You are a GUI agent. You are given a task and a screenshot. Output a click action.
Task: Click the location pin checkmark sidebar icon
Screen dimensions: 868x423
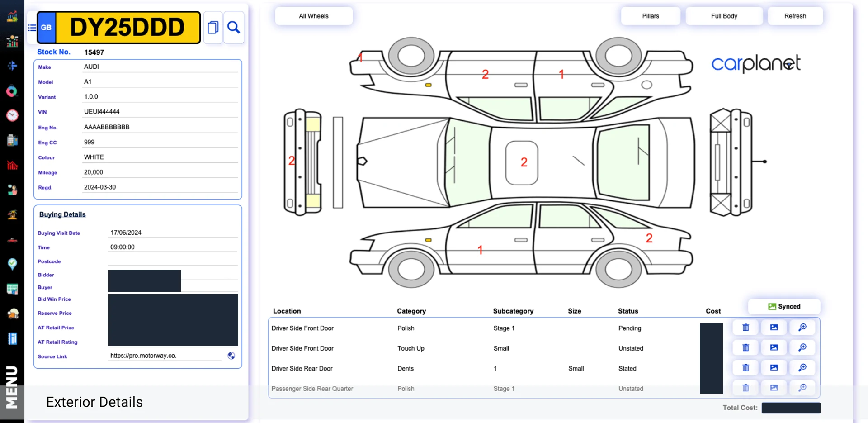12,264
